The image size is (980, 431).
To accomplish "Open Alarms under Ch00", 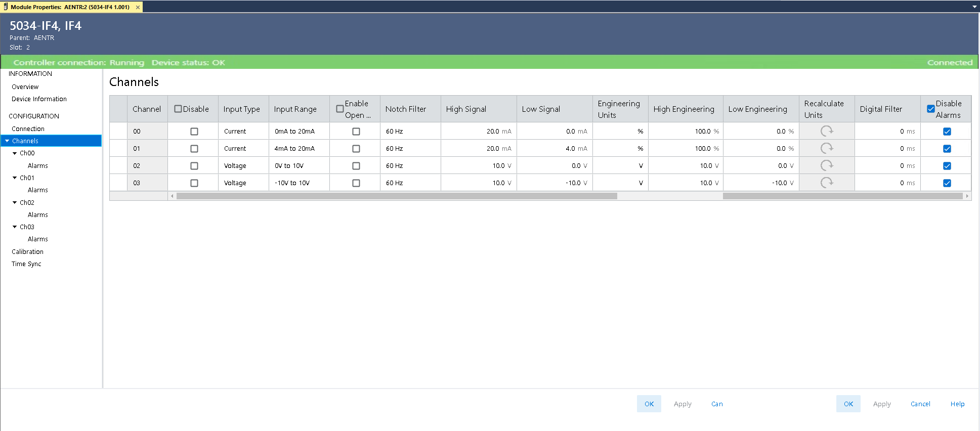I will (38, 166).
